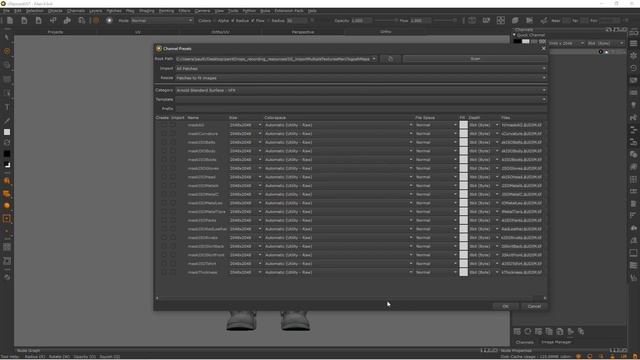Click the orange sphere icon in left toolbar
This screenshot has height=360, width=640.
coord(7,206)
